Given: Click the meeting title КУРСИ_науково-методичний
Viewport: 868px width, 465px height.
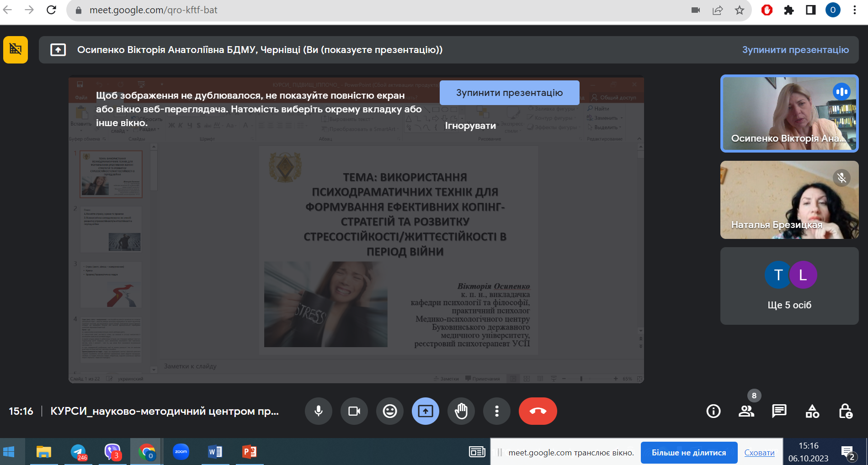Looking at the screenshot, I should tap(165, 411).
